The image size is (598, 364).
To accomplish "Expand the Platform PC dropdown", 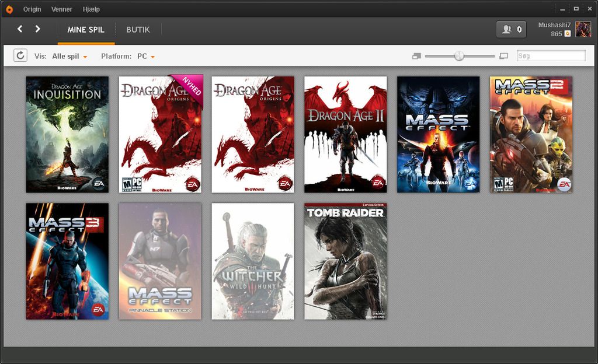I will (145, 57).
